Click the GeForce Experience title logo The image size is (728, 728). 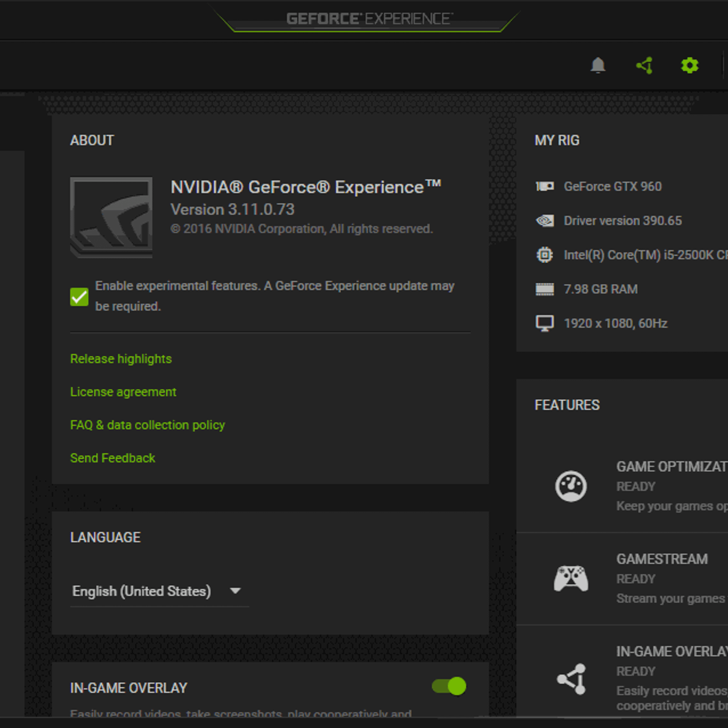click(369, 19)
